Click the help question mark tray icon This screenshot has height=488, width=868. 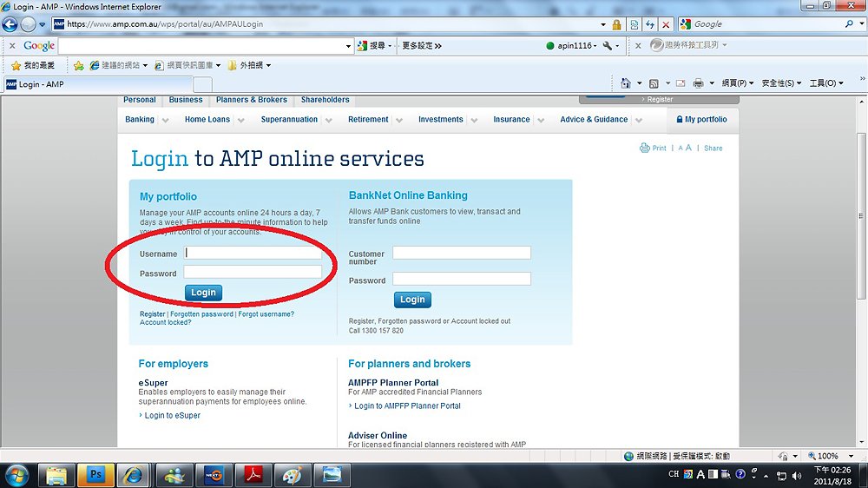pos(740,474)
